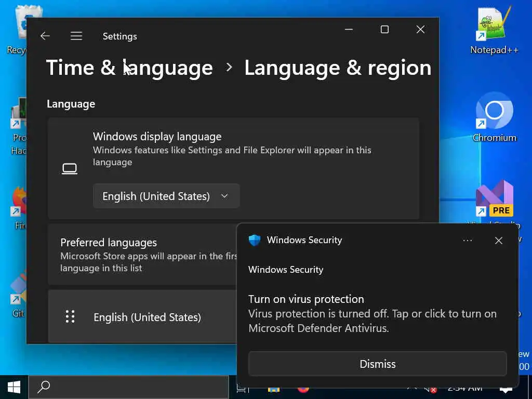Minimize the Settings window

coord(349,30)
